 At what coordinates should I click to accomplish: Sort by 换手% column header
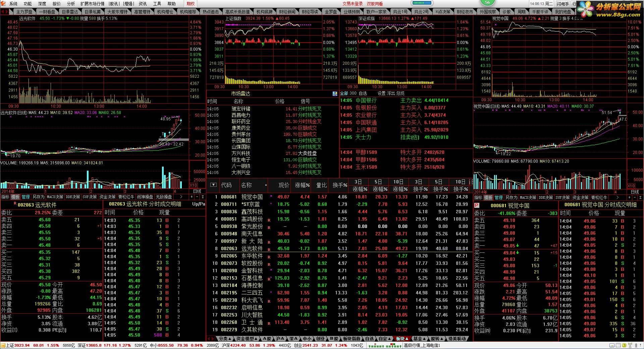[x=340, y=185]
